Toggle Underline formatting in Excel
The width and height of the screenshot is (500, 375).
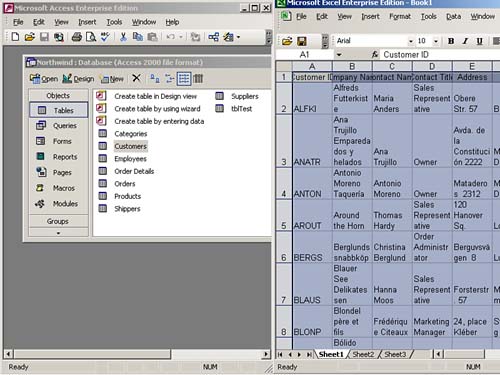(x=479, y=41)
